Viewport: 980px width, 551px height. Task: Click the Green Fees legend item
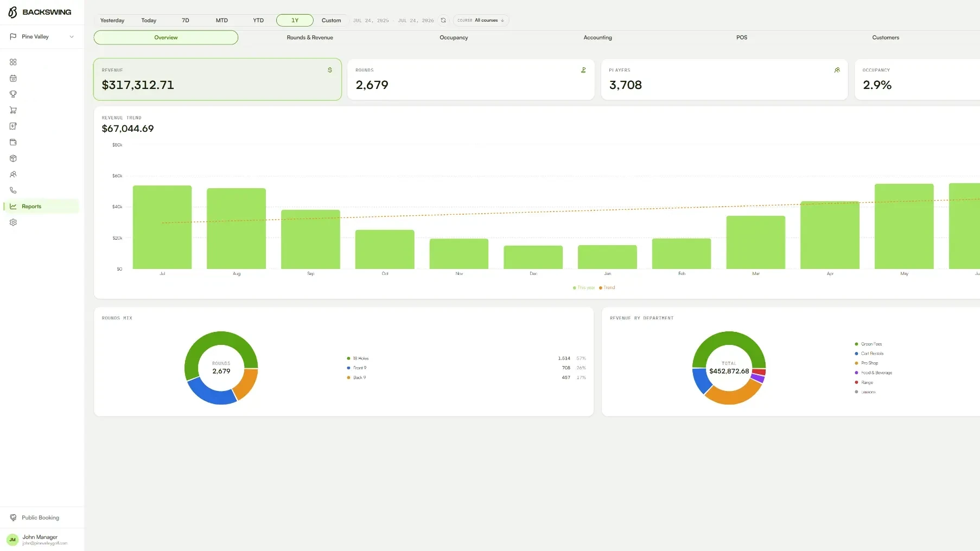[x=868, y=344]
